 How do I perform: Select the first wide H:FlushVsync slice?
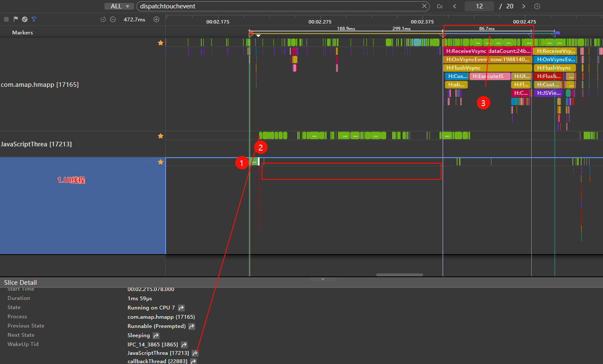click(x=487, y=68)
